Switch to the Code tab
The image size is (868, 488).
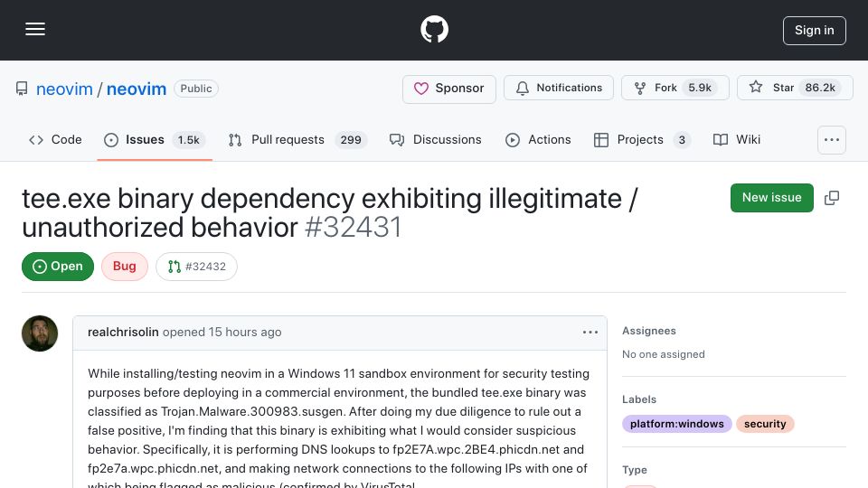[55, 140]
